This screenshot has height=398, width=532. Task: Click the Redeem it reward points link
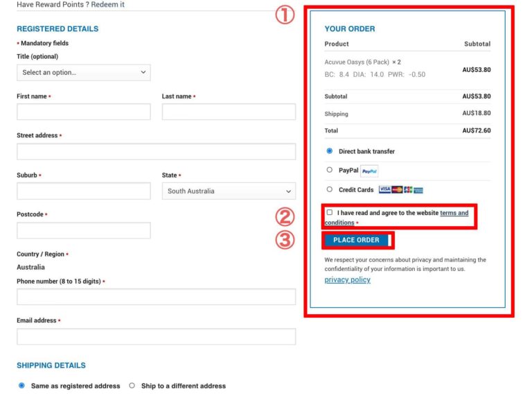(x=107, y=4)
